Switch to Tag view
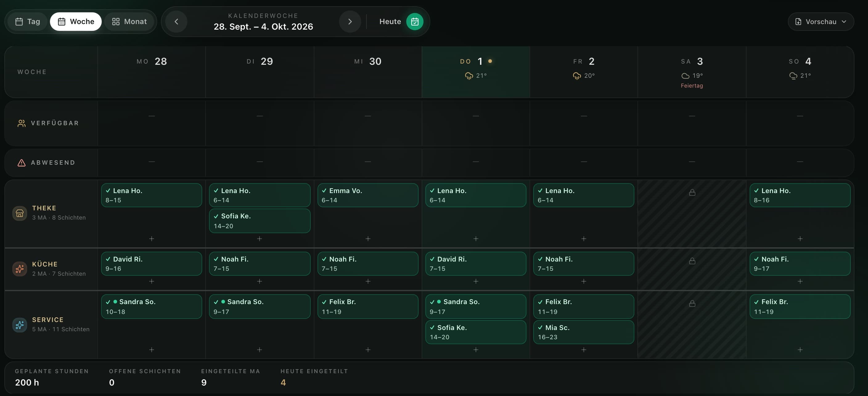 pyautogui.click(x=28, y=22)
